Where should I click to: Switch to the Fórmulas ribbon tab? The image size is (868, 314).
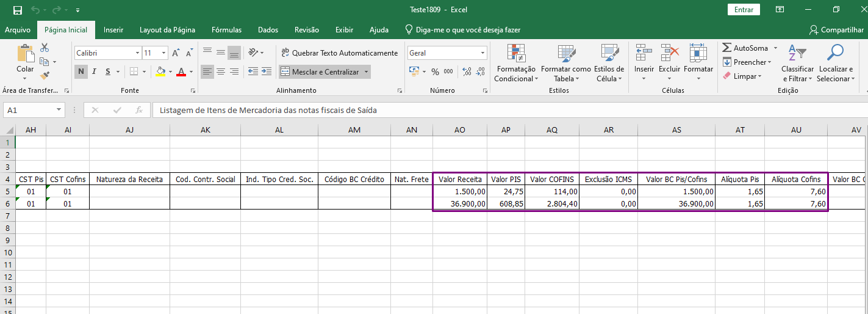coord(226,30)
